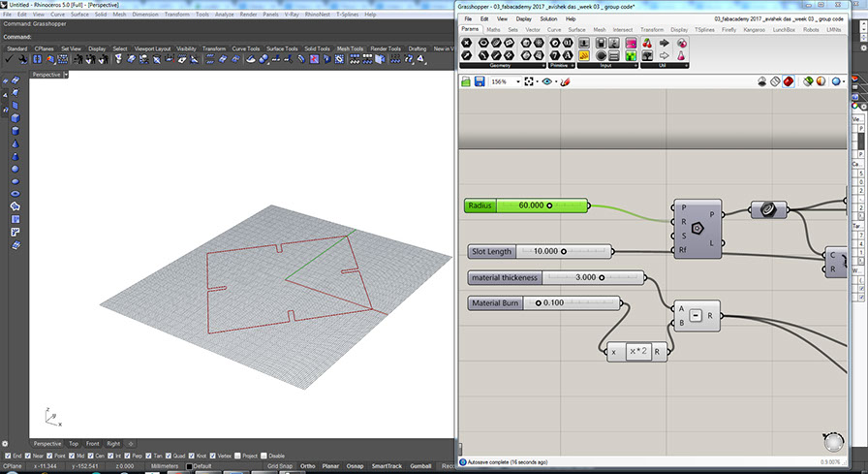The image size is (868, 474).
Task: Click the polygon component icon on canvas
Action: (697, 230)
